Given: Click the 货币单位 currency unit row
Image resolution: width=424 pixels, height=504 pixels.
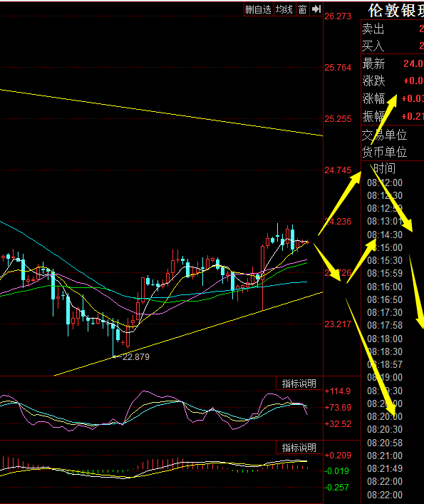Looking at the screenshot, I should coord(393,152).
